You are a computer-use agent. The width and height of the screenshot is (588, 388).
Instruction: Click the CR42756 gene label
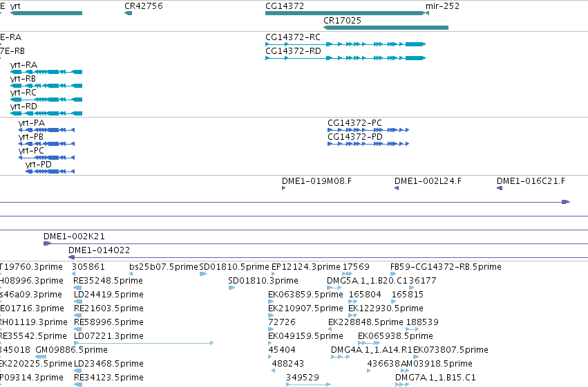point(144,6)
